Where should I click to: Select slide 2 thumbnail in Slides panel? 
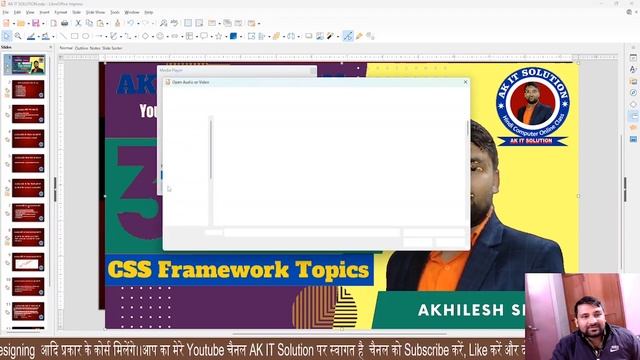pos(28,89)
